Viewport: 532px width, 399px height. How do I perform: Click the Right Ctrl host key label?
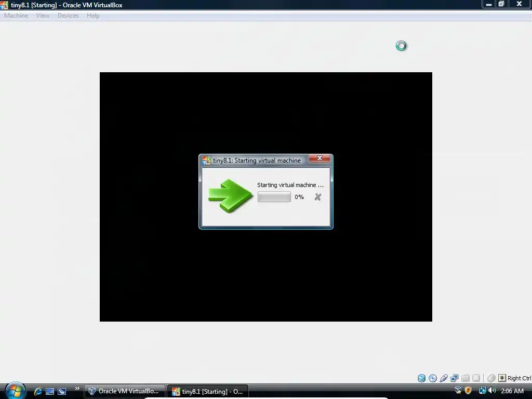pyautogui.click(x=519, y=378)
